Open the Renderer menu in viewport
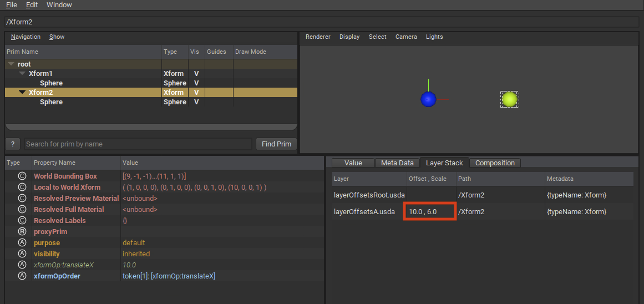This screenshot has width=644, height=304. tap(318, 37)
